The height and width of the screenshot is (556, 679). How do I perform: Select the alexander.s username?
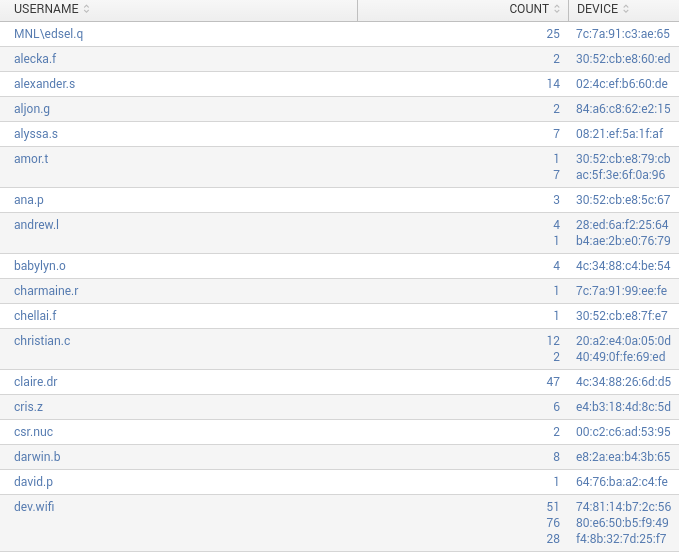(44, 84)
